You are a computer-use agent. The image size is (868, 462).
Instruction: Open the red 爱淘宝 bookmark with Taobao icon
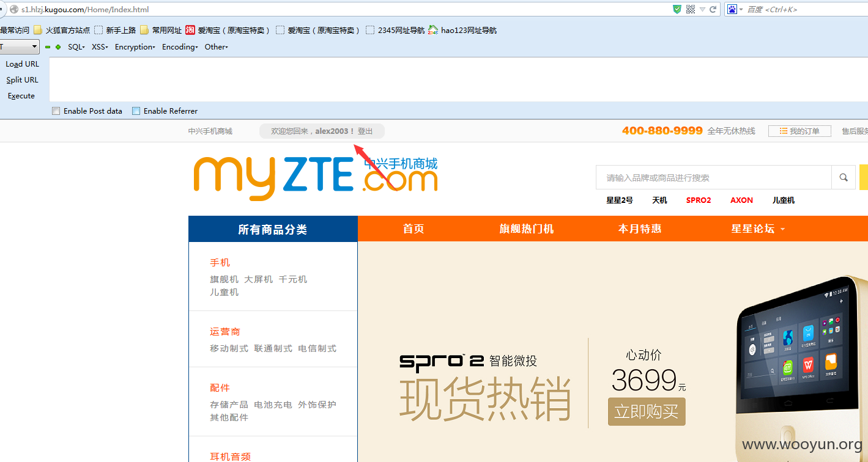(228, 30)
